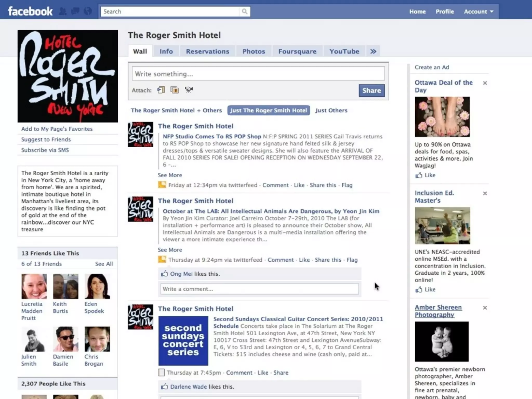Screen dimensions: 532x399
Task: Close the Ottawa Deal ad
Action: (x=485, y=83)
